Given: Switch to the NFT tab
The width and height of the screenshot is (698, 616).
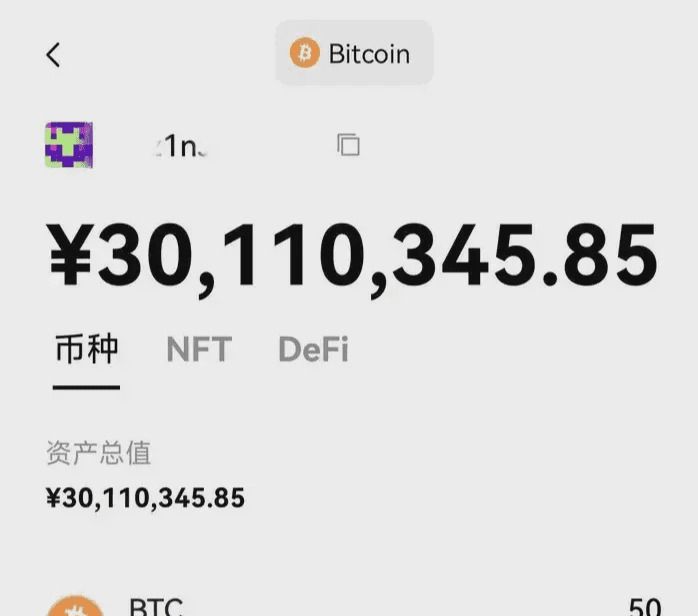Looking at the screenshot, I should [199, 349].
